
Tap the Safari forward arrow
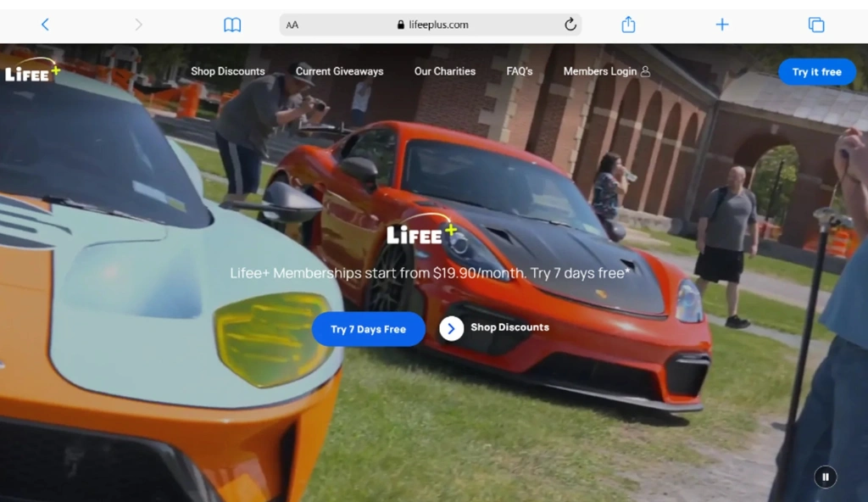(138, 25)
